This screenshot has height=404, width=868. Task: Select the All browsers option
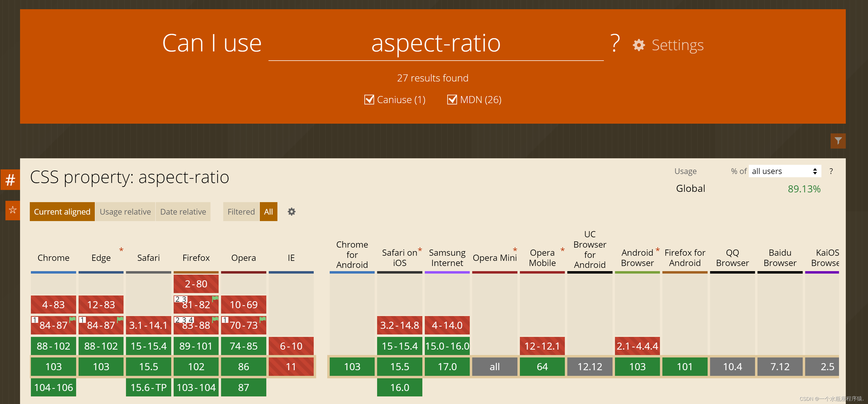(268, 211)
